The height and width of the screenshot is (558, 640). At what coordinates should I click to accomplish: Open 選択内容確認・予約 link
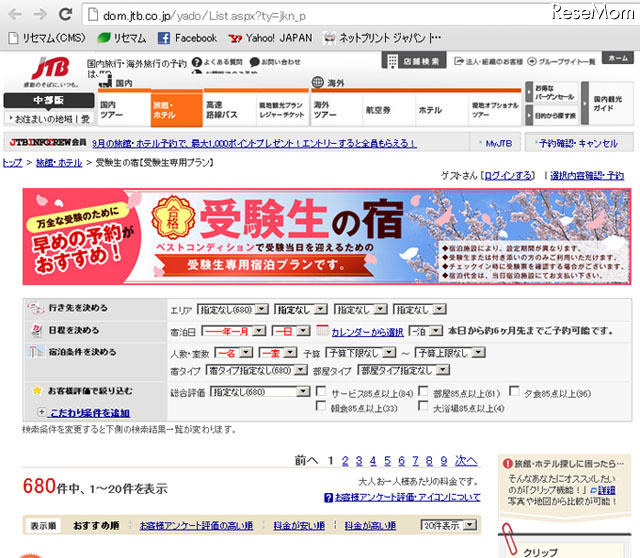coord(587,176)
